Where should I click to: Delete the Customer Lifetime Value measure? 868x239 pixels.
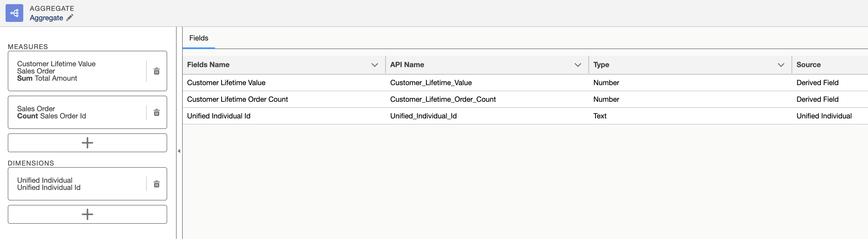[157, 71]
